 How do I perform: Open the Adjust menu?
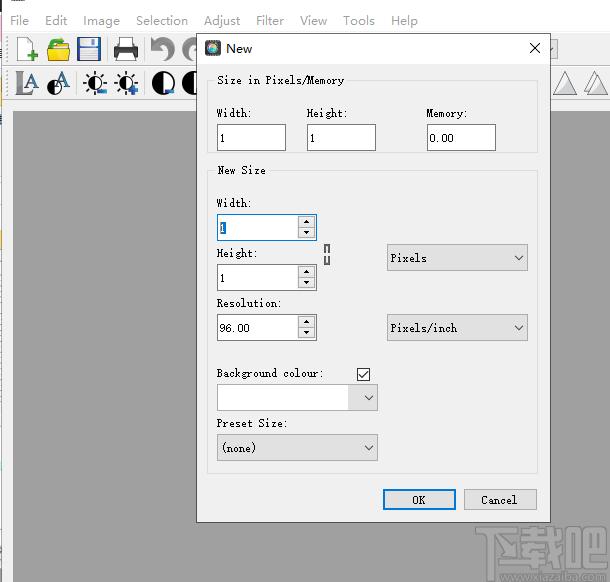tap(222, 21)
